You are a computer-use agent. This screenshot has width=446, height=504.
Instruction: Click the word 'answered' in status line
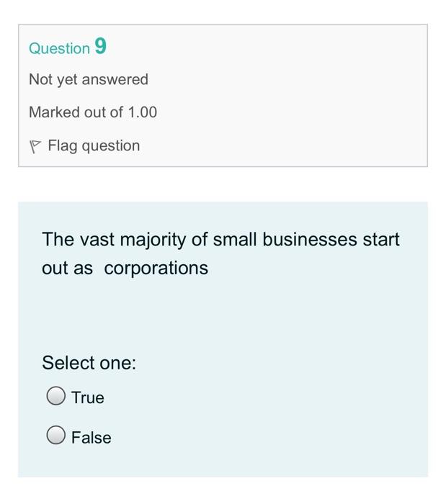click(x=115, y=79)
